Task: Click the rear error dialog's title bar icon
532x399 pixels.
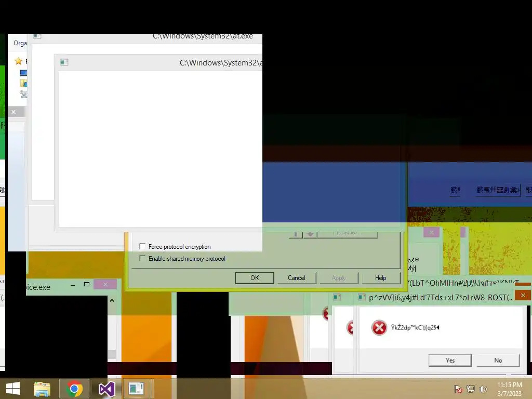Action: point(337,297)
